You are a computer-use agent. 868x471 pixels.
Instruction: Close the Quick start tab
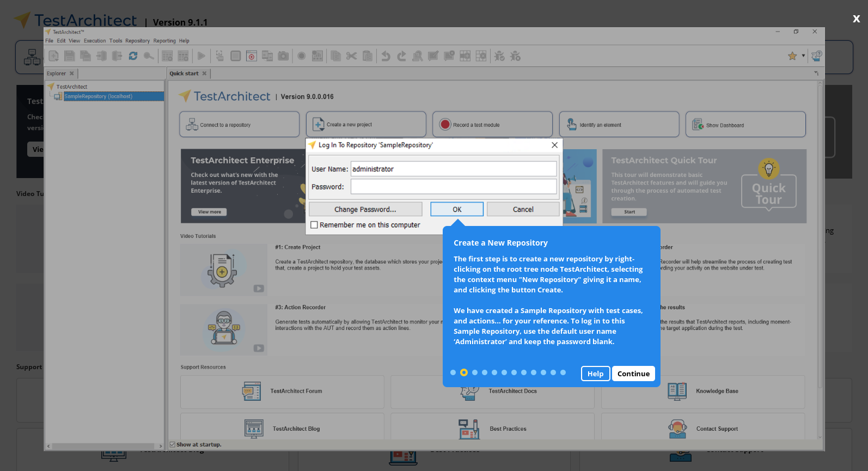204,74
